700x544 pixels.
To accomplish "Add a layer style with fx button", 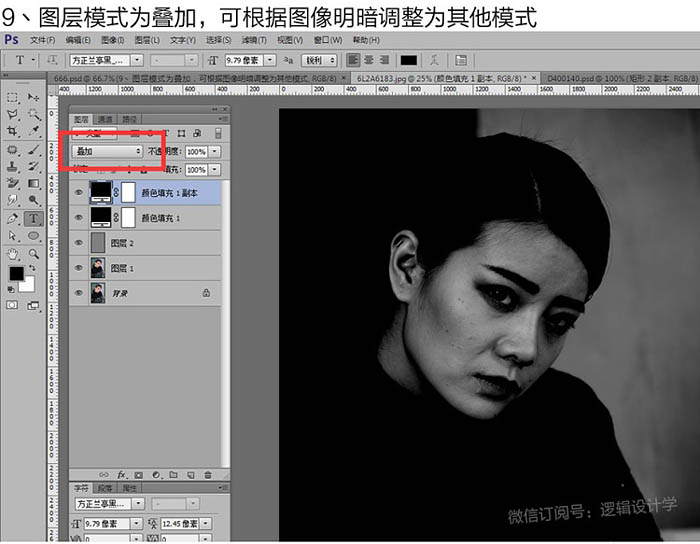I will [121, 475].
